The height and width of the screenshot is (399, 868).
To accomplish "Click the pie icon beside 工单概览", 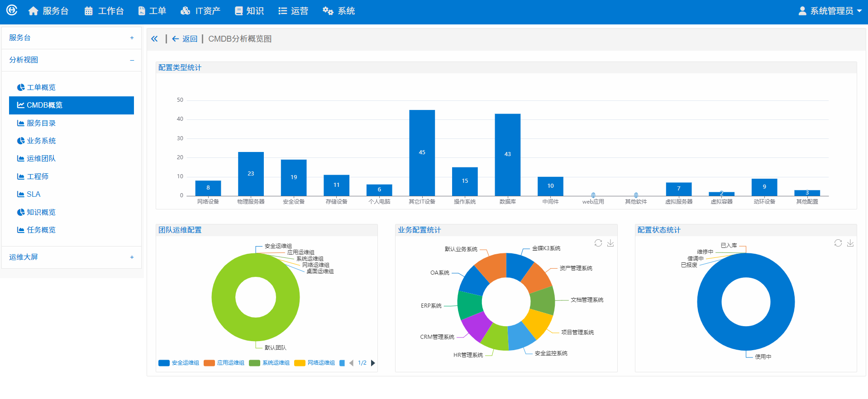I will click(x=21, y=87).
